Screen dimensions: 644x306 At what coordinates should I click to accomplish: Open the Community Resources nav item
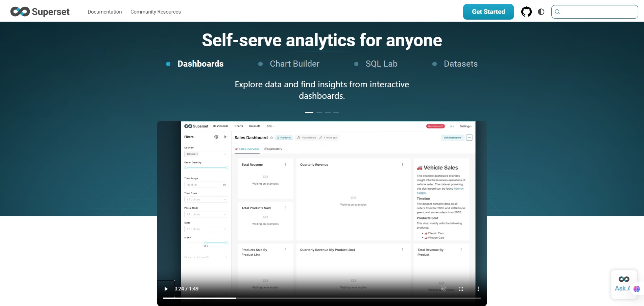coord(156,12)
